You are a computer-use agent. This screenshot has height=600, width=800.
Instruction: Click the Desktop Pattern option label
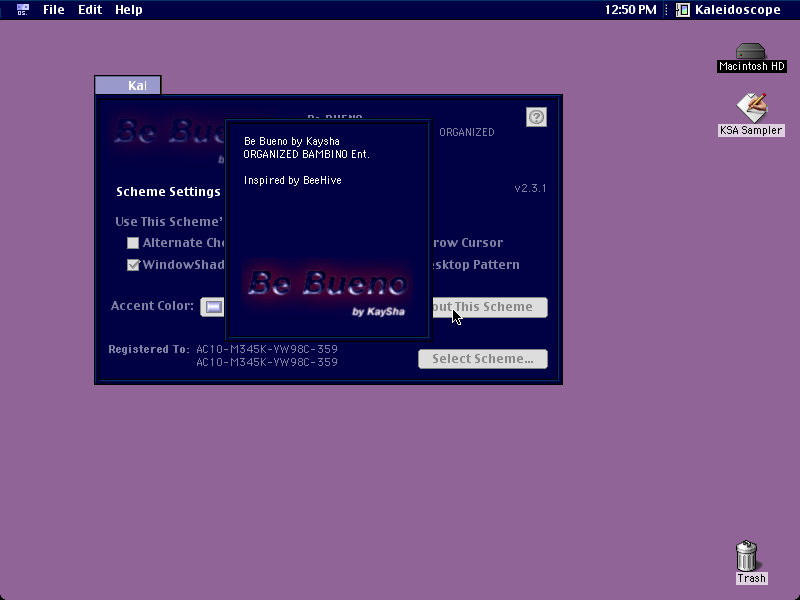click(x=476, y=265)
